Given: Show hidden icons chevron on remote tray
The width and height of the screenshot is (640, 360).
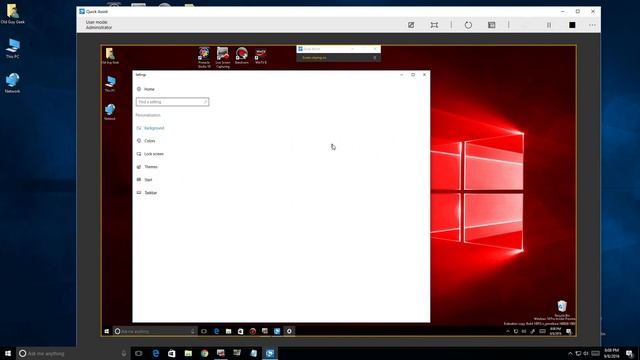Looking at the screenshot, I should pos(508,331).
